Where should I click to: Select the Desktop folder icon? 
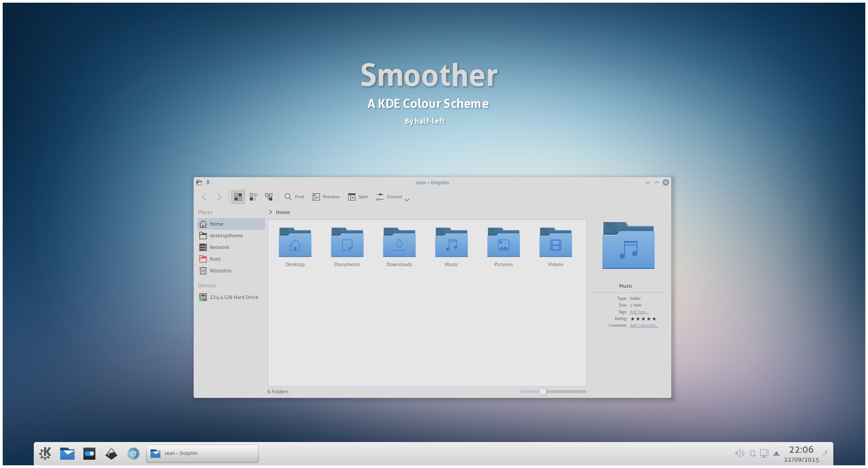point(295,243)
